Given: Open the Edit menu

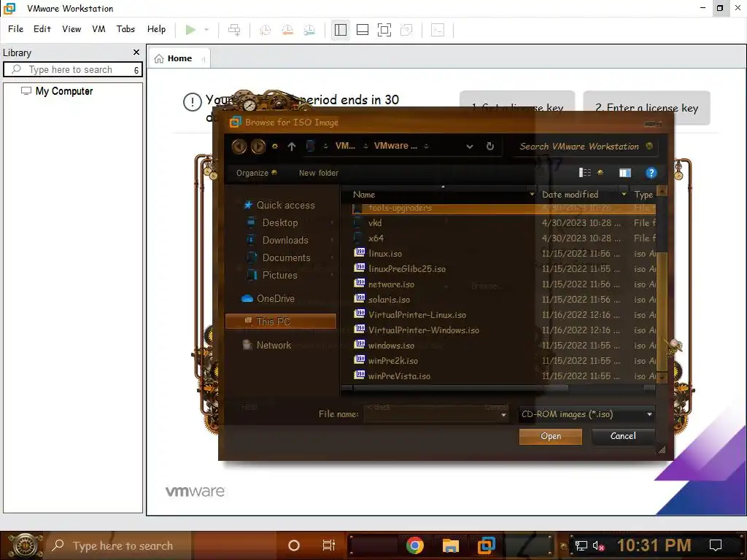Looking at the screenshot, I should coord(42,29).
